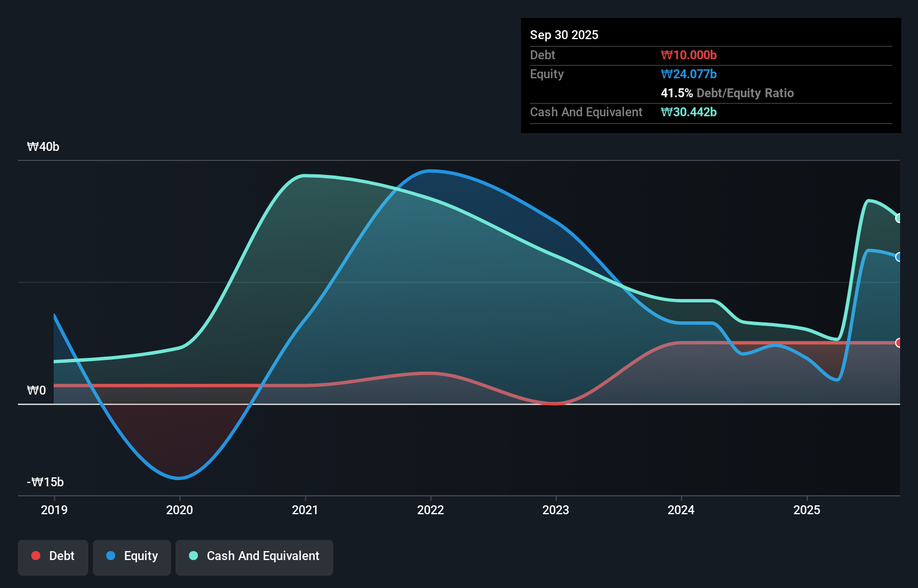Collapse the Cash And Equivalent tooltip row
918x588 pixels.
point(586,112)
